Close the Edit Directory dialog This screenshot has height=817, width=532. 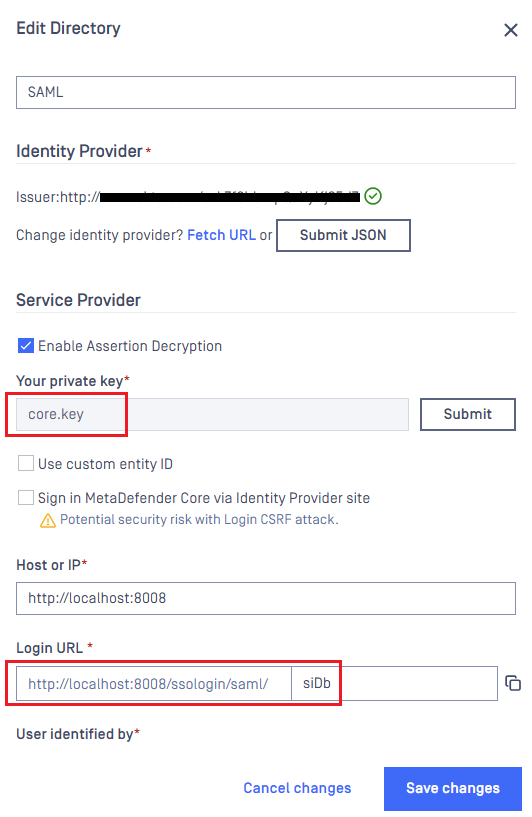point(510,30)
